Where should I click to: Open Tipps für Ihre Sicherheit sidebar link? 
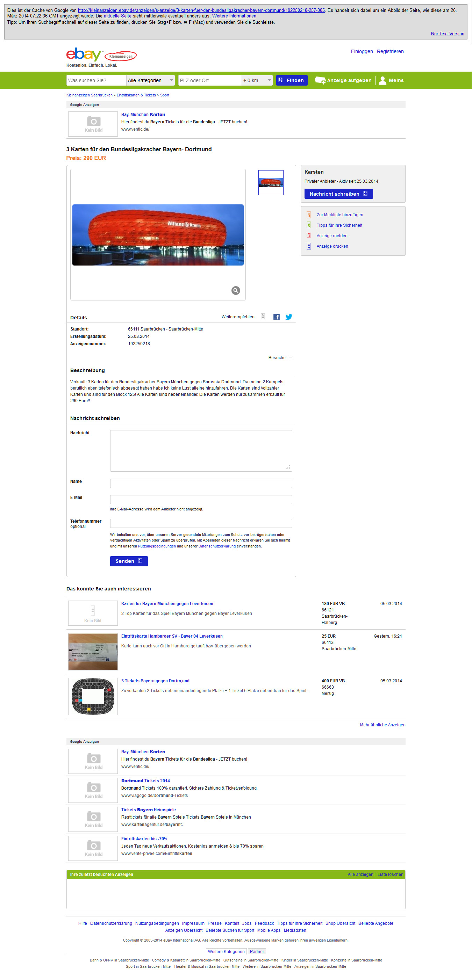point(339,225)
